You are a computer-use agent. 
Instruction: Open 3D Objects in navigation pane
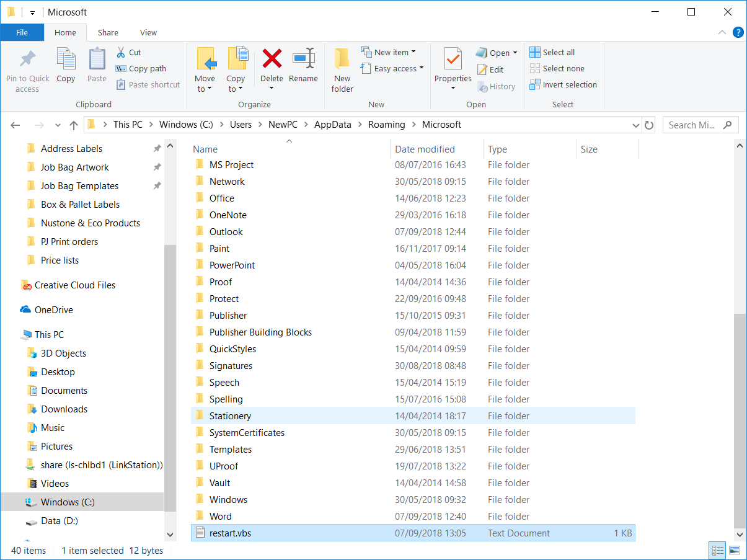[x=57, y=353]
